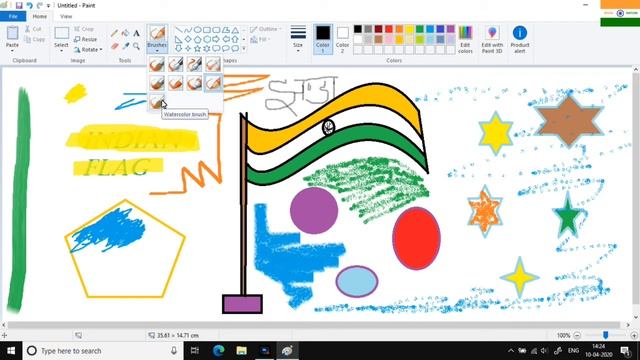This screenshot has height=360, width=640.
Task: Click the horizontal scrollbar below the canvas
Action: (x=314, y=325)
